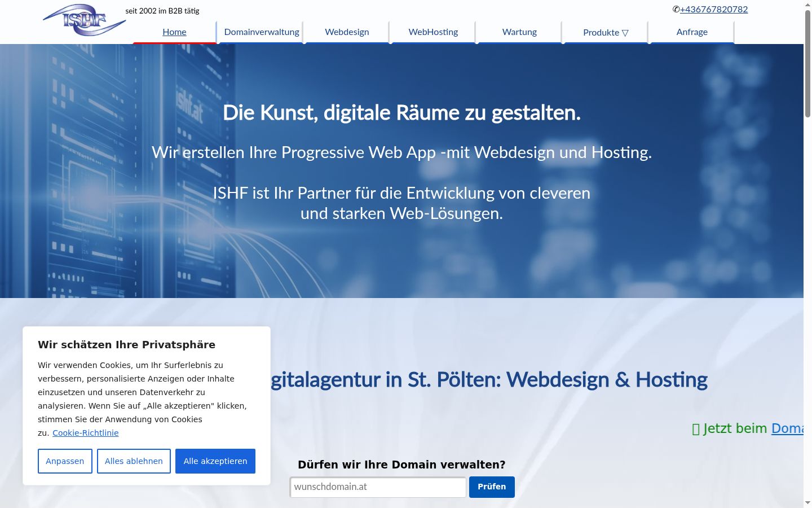
Task: Click the Prüfen button
Action: [x=492, y=487]
